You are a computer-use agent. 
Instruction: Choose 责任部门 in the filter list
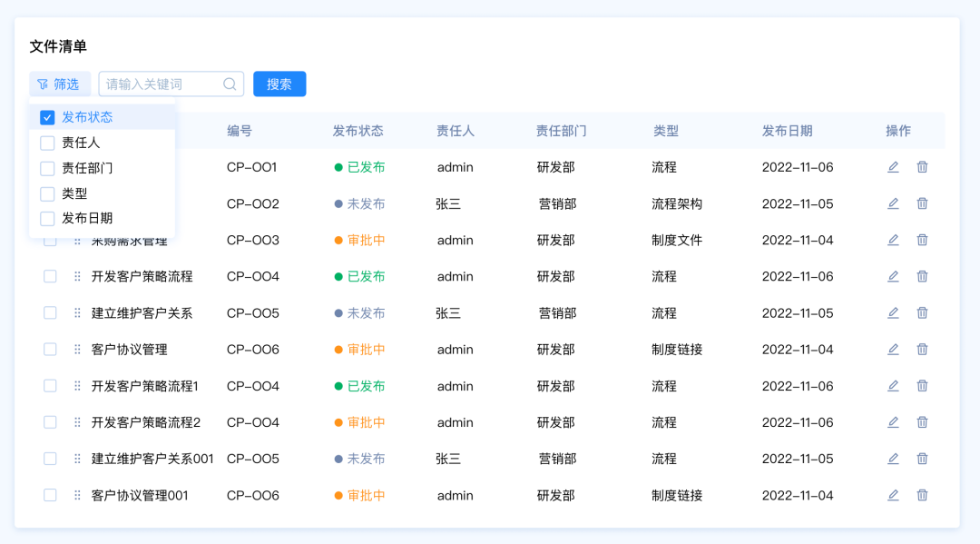click(x=48, y=168)
